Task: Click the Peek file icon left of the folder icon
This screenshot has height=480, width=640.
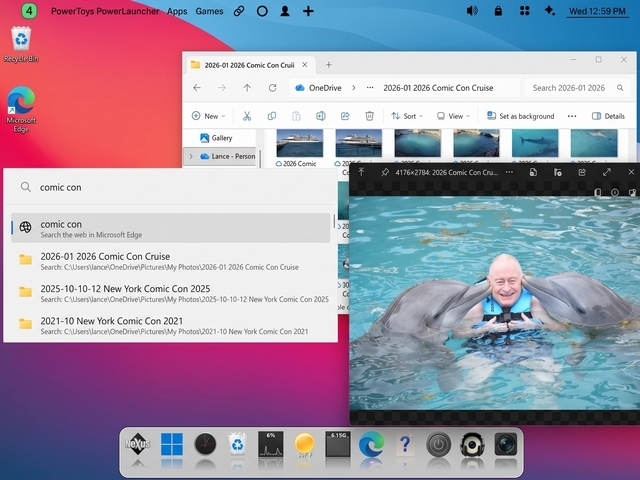Action: [533, 172]
